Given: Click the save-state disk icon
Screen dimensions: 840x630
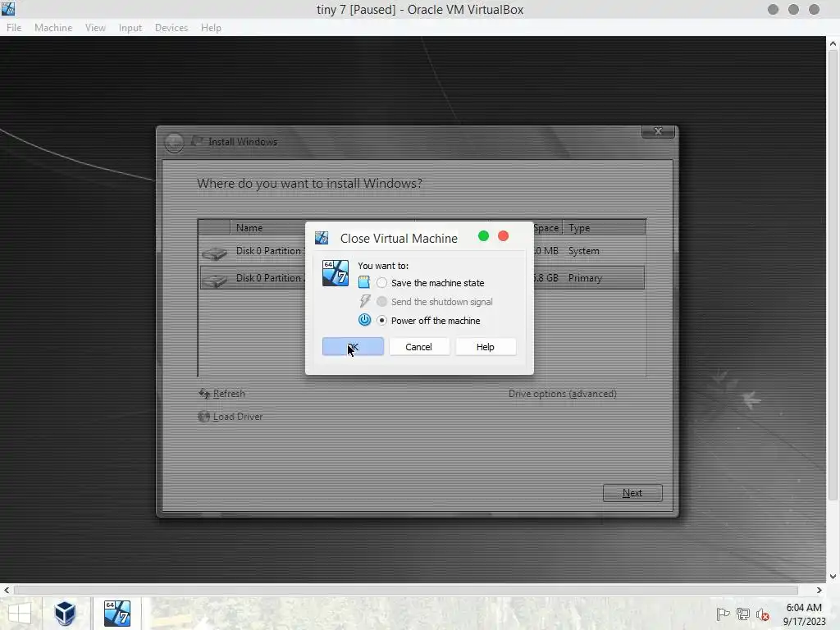Looking at the screenshot, I should (364, 282).
